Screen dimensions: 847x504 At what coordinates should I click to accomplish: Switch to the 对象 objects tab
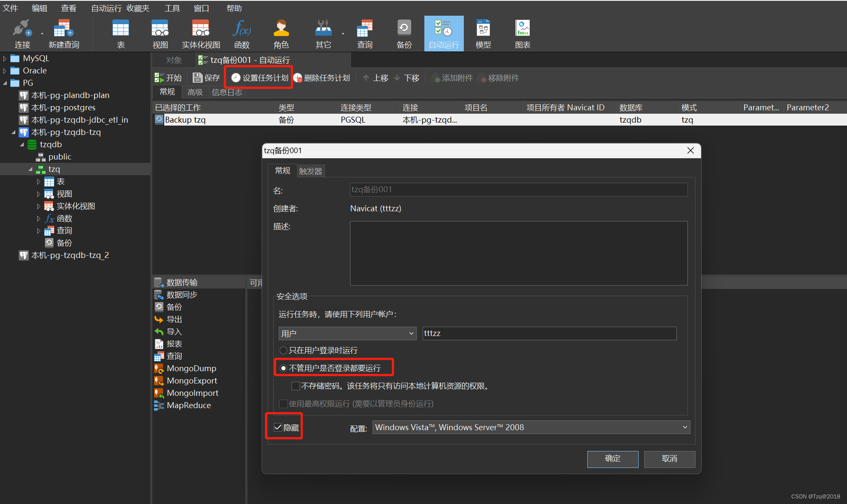[x=174, y=60]
